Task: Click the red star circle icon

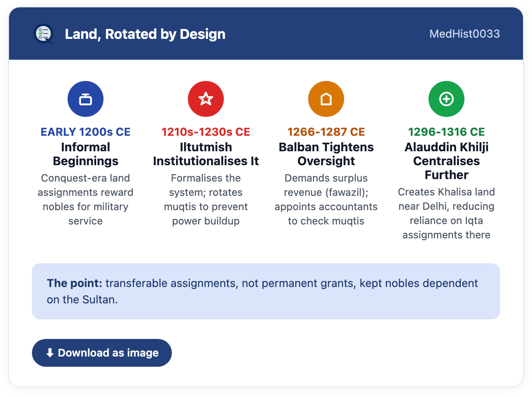Action: coord(206,99)
